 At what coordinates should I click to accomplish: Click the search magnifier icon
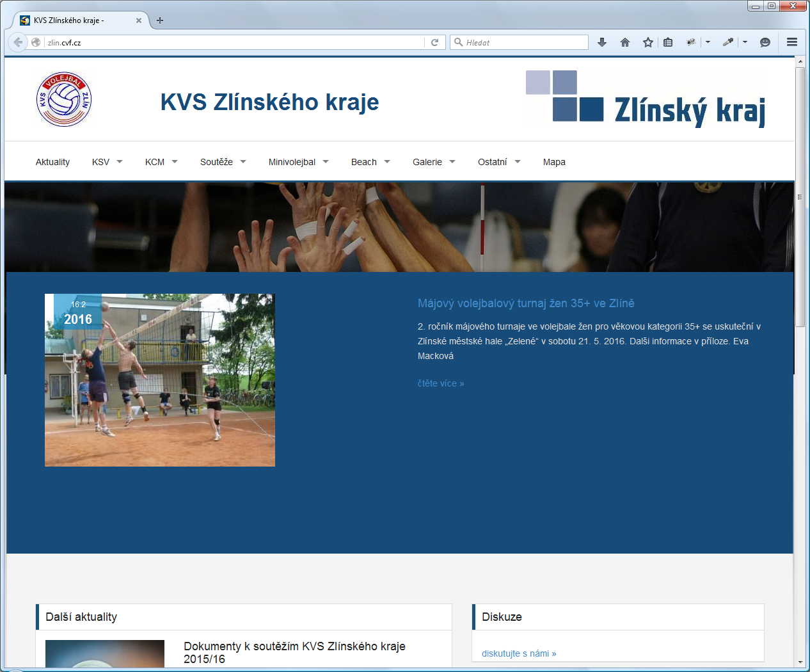tap(458, 42)
